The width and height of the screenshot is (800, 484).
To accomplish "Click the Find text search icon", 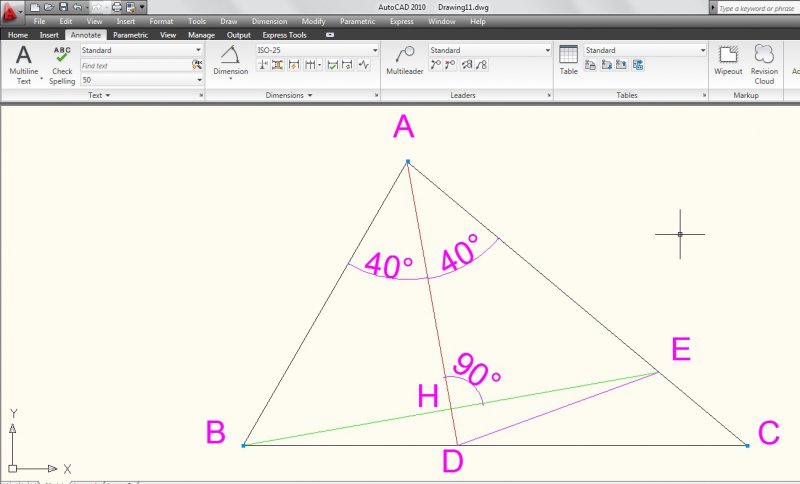I will [x=196, y=65].
